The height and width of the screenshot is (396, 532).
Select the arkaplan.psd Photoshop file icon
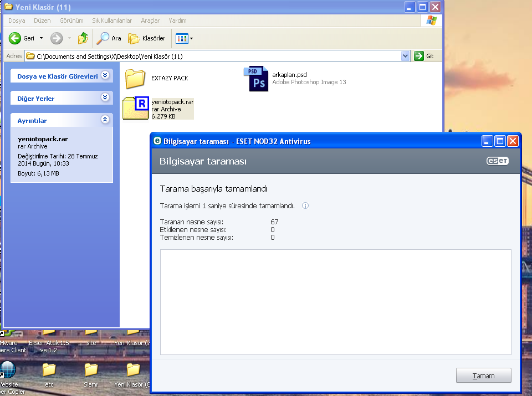coord(257,78)
